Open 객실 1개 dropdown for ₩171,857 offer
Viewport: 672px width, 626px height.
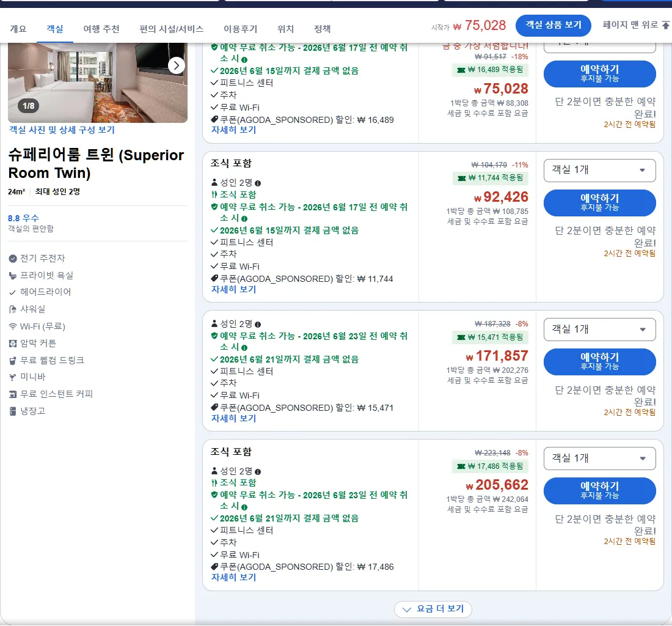coord(599,330)
